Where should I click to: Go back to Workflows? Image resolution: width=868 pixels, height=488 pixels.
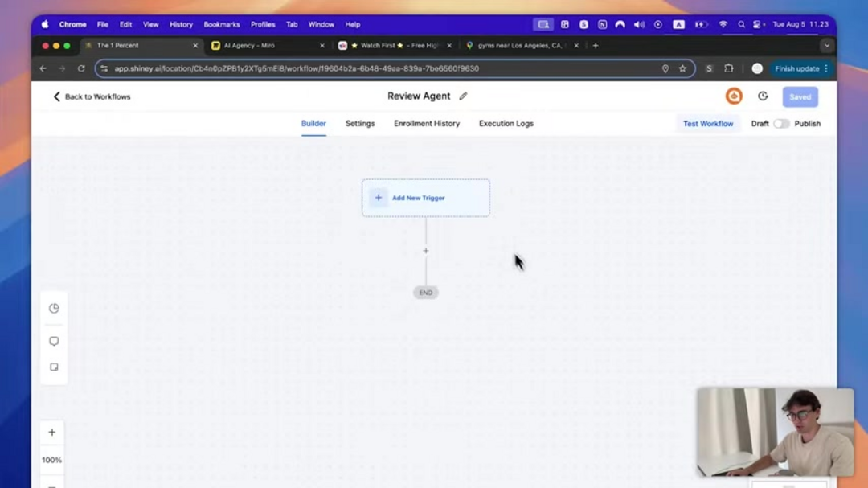point(92,96)
